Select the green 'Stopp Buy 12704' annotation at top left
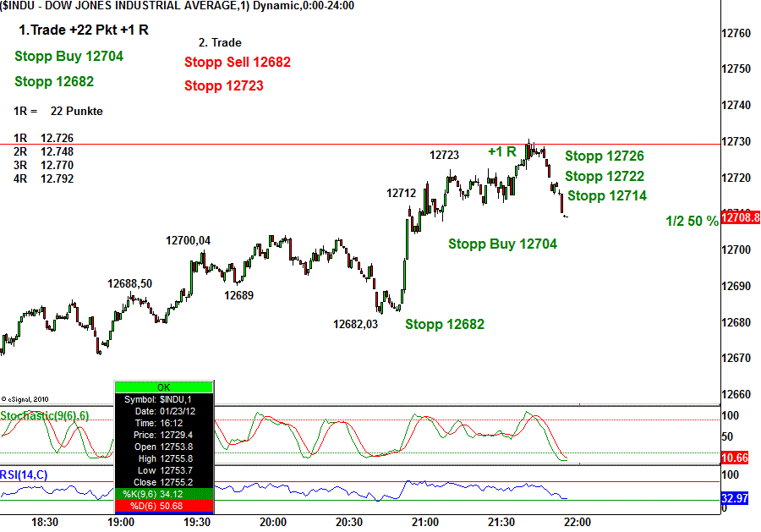 [x=69, y=57]
